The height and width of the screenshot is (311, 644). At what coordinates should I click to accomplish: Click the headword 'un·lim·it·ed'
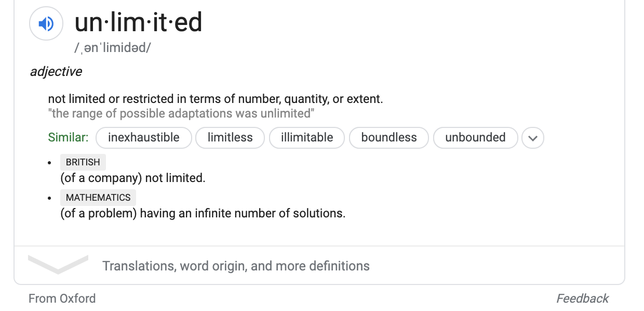[138, 22]
